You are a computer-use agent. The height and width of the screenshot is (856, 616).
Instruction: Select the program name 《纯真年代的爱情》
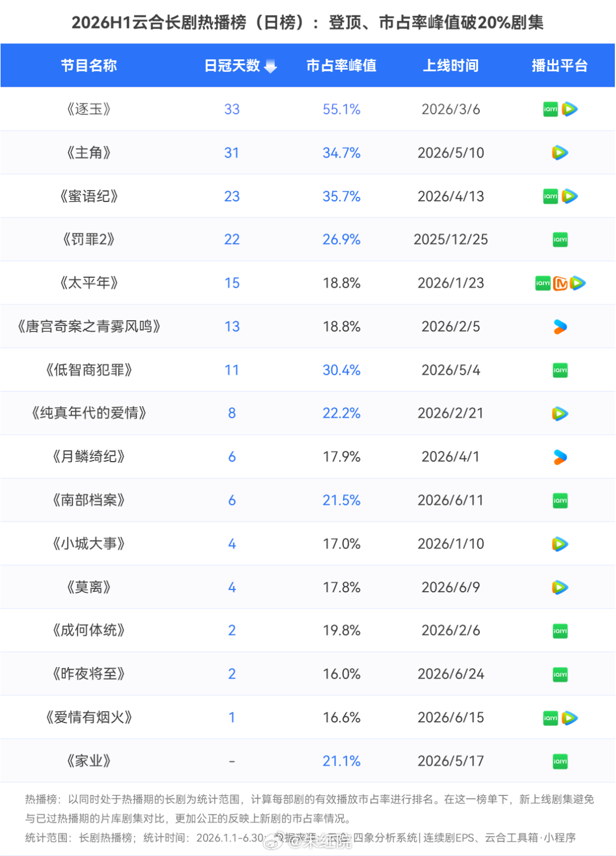(89, 413)
